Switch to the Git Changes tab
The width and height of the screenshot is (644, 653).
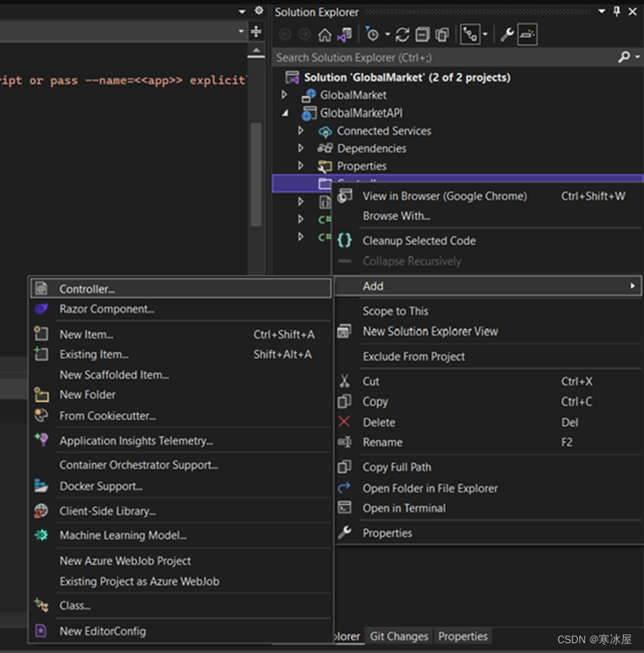tap(399, 637)
